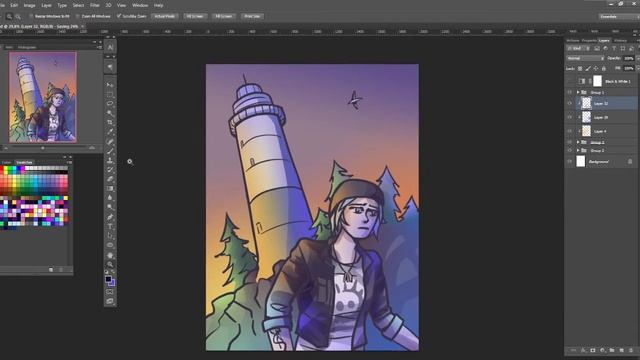Select the Rectangular Marquee tool
The width and height of the screenshot is (640, 360).
coord(110,94)
